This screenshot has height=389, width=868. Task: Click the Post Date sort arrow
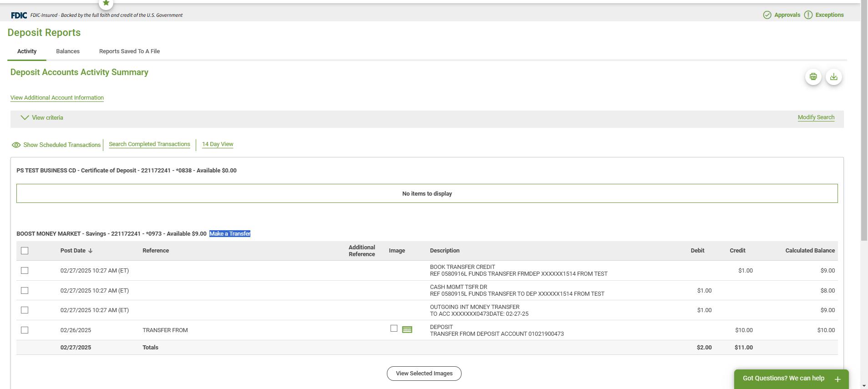pos(90,251)
